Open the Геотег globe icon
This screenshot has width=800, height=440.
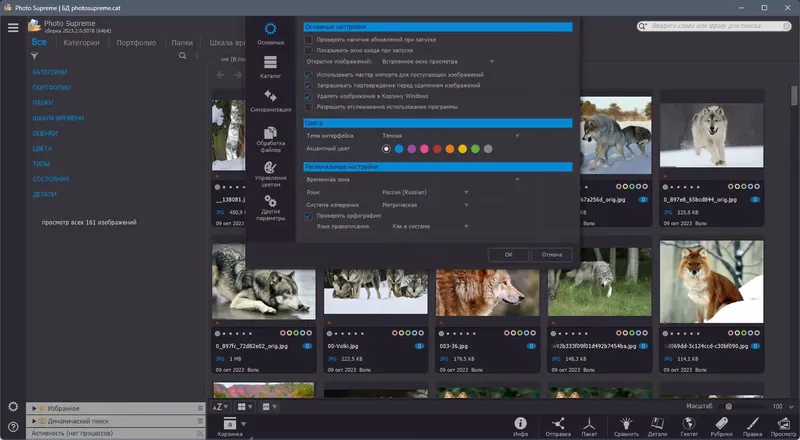point(689,427)
